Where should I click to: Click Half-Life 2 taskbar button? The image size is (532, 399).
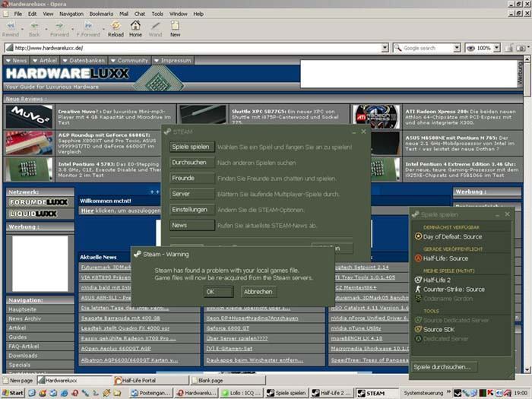tap(332, 393)
